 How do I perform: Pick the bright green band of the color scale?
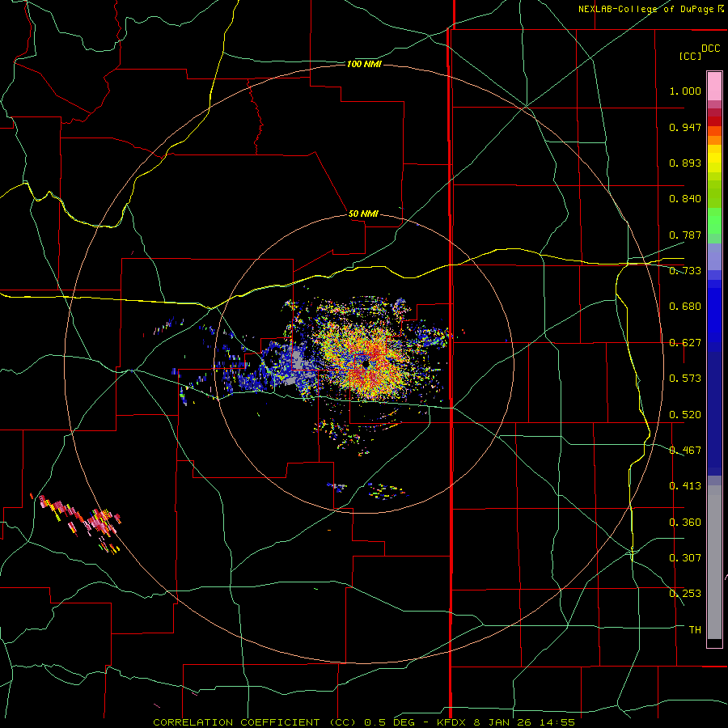[x=714, y=221]
